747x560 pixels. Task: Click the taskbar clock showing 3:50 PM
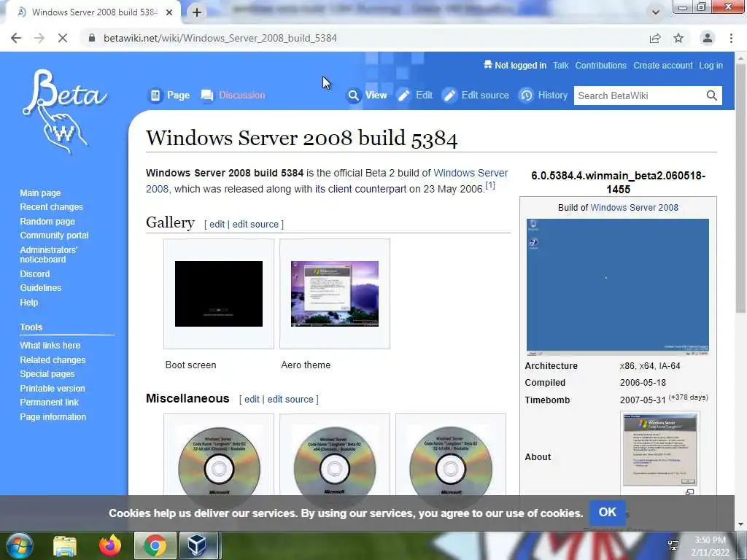(x=711, y=546)
